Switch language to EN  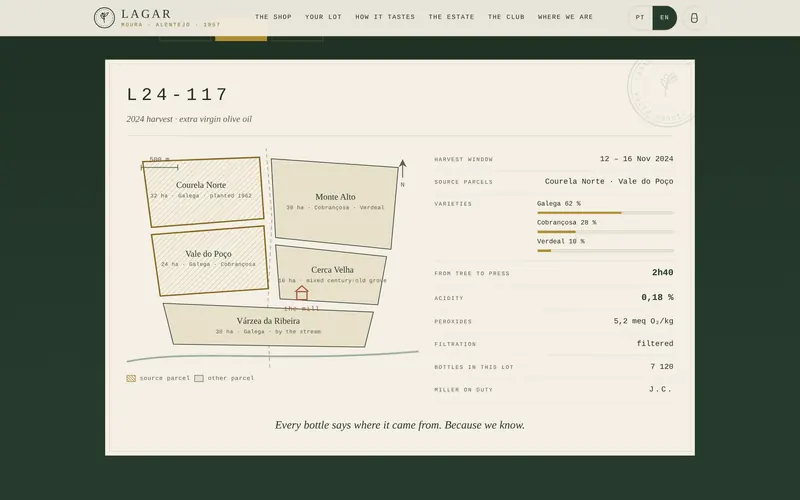pyautogui.click(x=664, y=18)
